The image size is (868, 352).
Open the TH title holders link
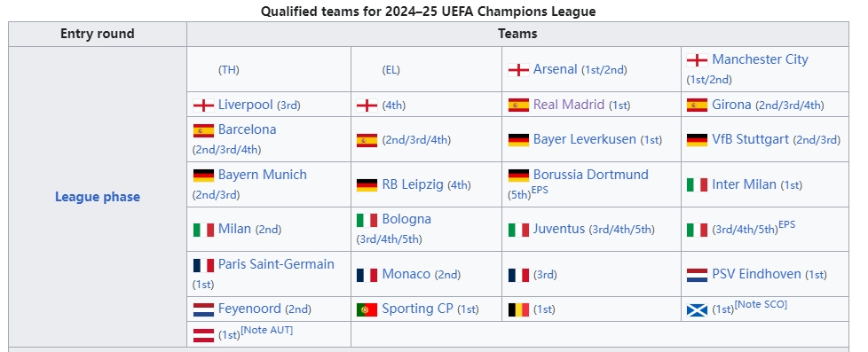click(x=229, y=70)
